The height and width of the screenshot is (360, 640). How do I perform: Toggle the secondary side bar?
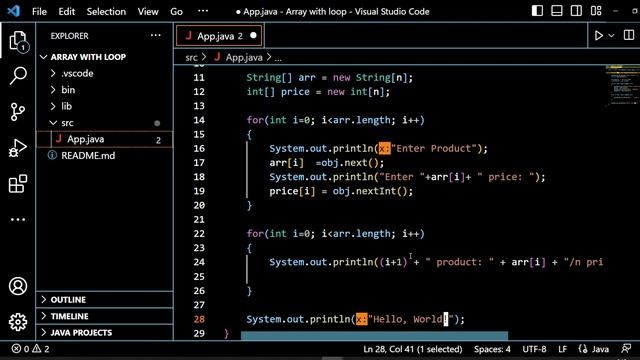coord(576,11)
